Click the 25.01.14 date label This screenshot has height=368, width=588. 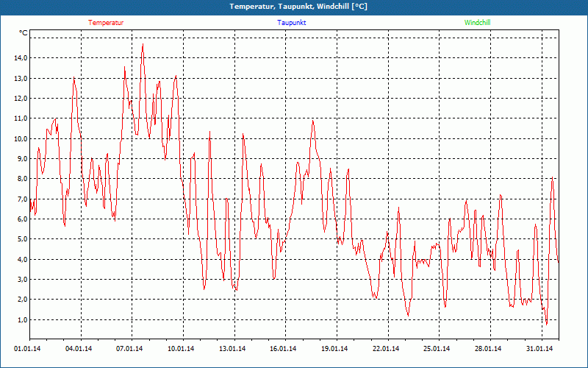437,349
